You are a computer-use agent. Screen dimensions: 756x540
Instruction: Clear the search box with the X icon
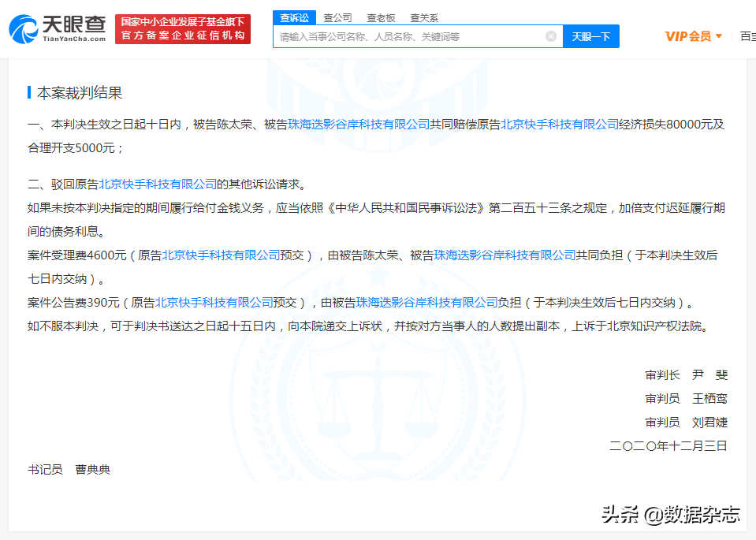(x=551, y=36)
